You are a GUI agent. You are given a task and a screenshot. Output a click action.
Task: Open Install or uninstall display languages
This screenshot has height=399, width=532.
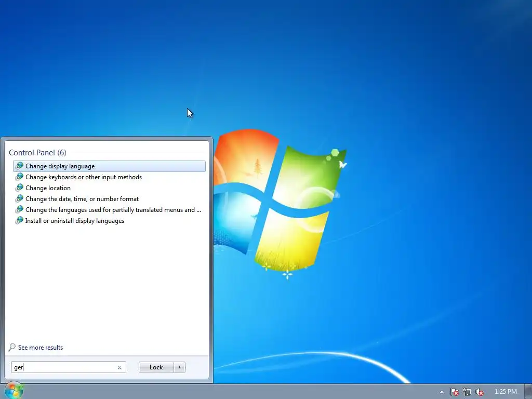[x=109, y=220]
